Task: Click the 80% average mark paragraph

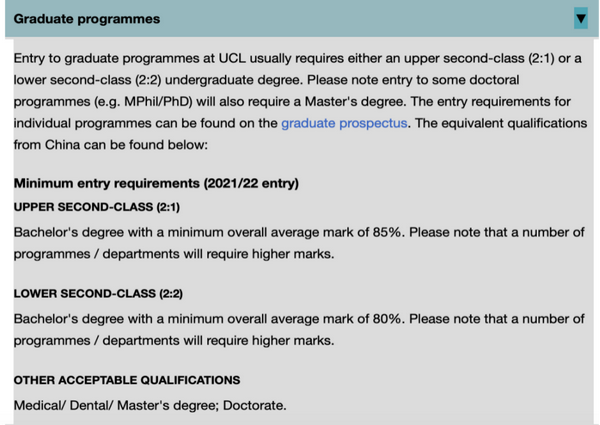Action: (x=299, y=329)
